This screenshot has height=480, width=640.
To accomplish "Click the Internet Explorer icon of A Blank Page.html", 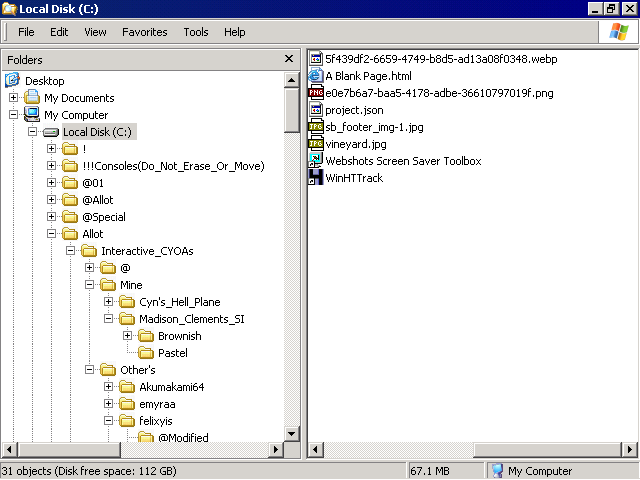I will [x=316, y=76].
